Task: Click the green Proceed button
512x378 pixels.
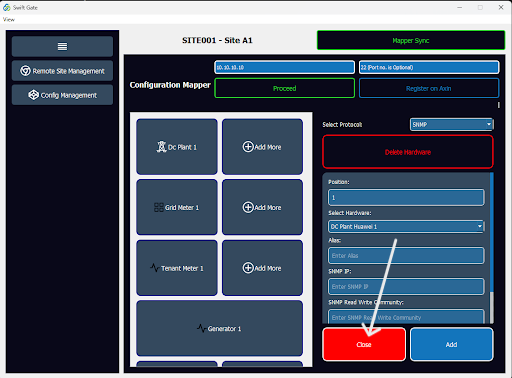Action: pos(284,88)
